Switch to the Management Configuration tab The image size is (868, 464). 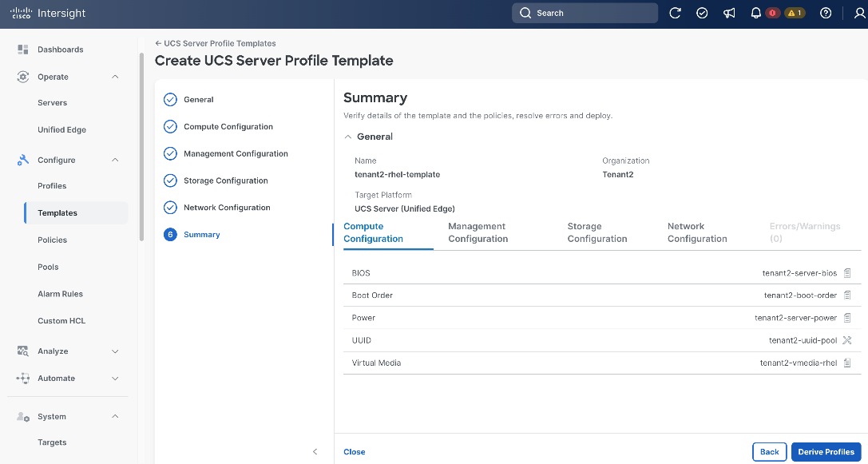[x=478, y=232]
